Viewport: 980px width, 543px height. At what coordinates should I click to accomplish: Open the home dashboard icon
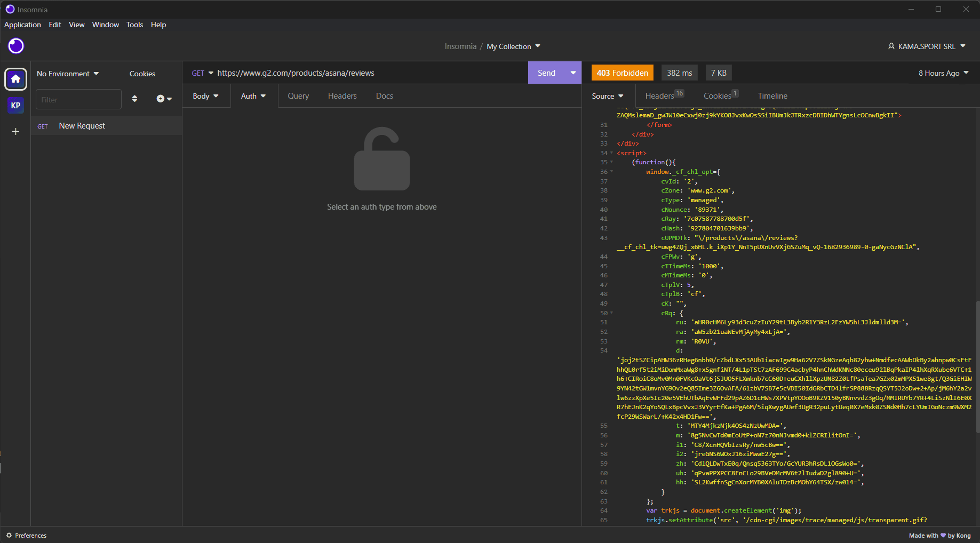pos(15,79)
